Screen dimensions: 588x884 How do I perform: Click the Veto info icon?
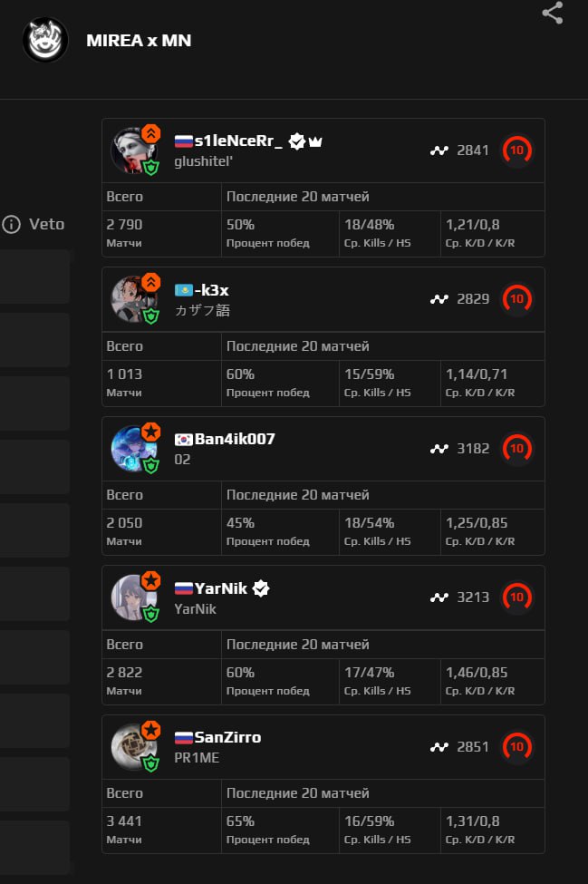coord(12,224)
